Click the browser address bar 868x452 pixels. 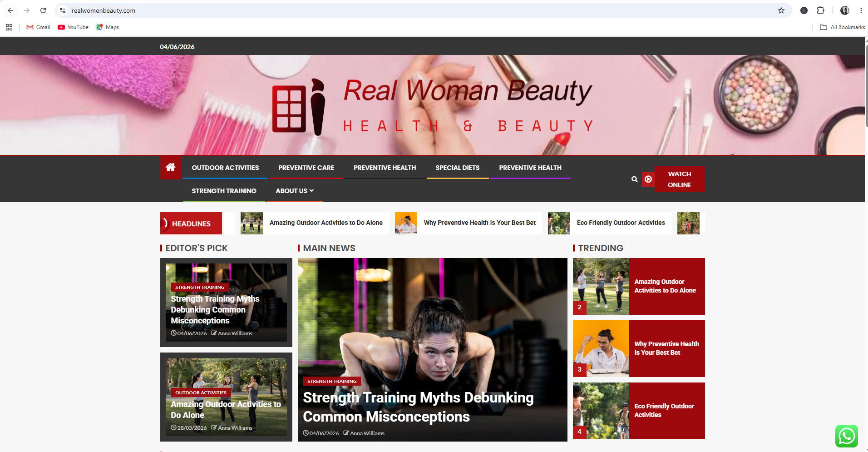point(422,10)
